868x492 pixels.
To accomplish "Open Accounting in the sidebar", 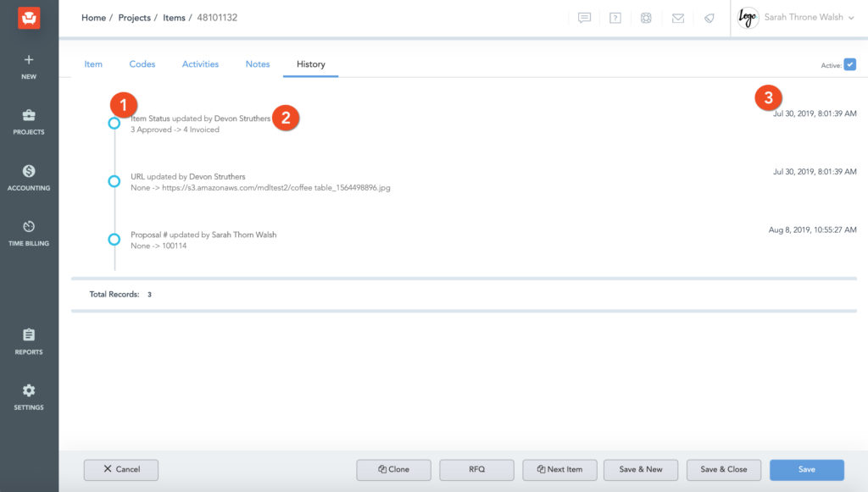I will (x=29, y=178).
